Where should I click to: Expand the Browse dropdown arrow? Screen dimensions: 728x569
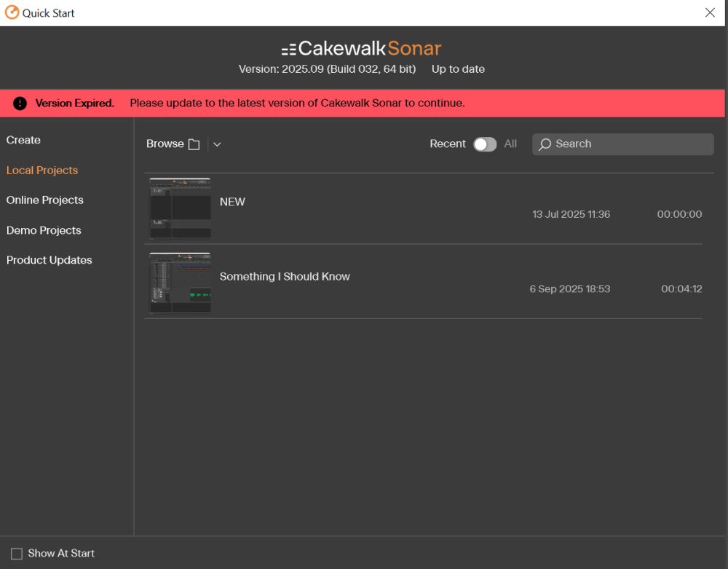click(x=217, y=144)
